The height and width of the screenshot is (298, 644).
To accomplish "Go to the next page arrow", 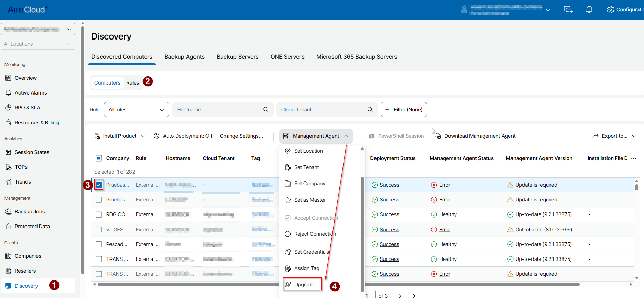I will (x=400, y=296).
